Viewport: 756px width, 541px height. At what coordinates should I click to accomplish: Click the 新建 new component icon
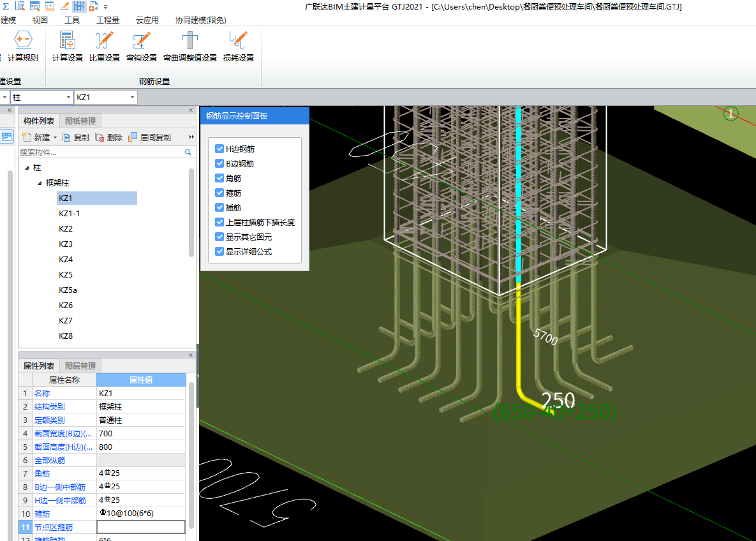pyautogui.click(x=27, y=137)
